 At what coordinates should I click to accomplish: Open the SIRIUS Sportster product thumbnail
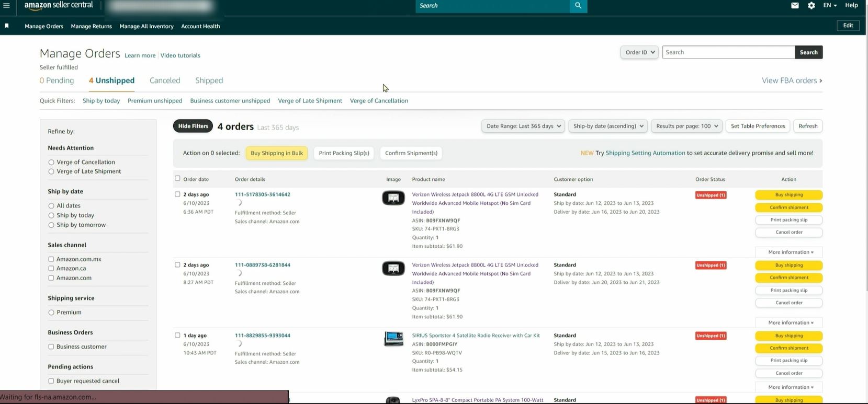pos(393,339)
